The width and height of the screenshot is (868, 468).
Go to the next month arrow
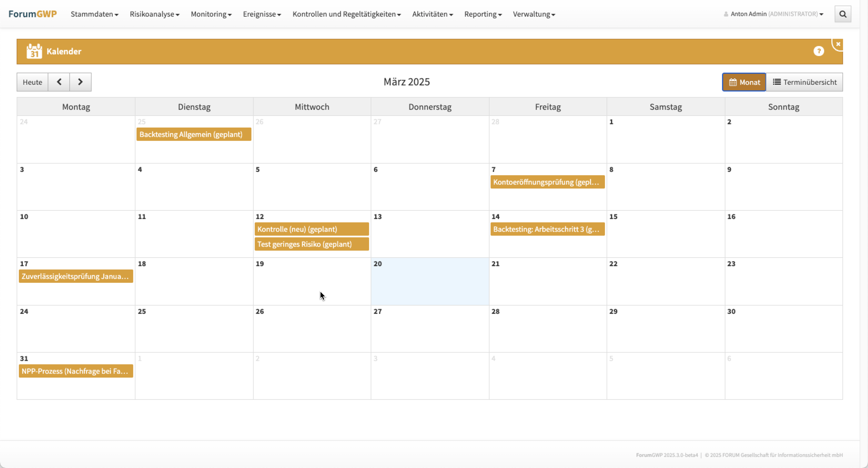coord(80,82)
